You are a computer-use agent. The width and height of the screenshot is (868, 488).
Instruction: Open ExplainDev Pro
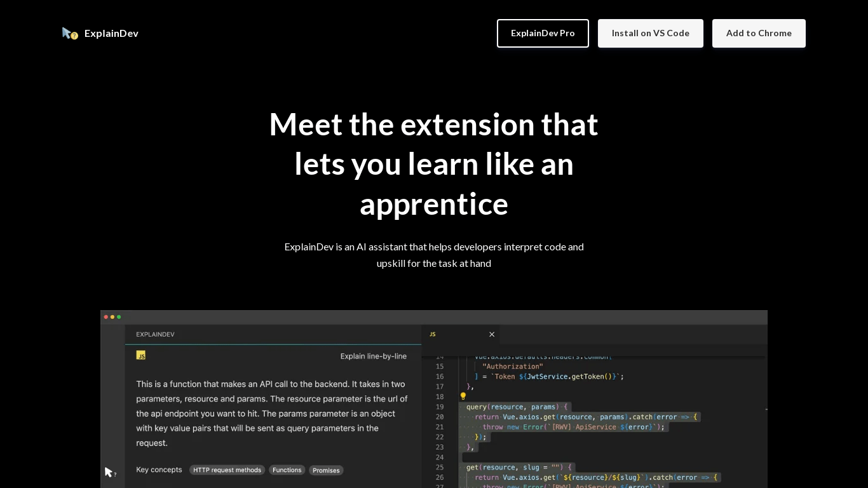543,33
